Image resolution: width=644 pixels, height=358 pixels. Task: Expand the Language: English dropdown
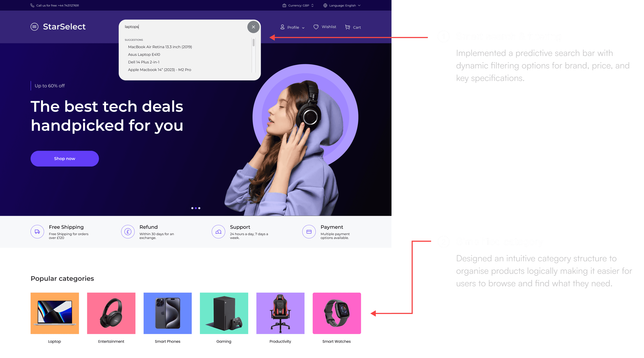click(x=342, y=5)
